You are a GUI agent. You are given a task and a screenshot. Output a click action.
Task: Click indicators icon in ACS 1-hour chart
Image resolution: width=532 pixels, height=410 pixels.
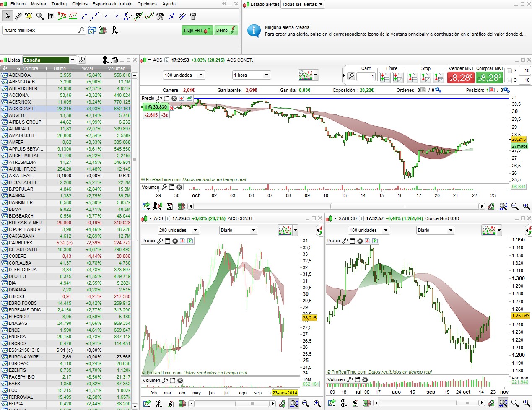(x=306, y=75)
